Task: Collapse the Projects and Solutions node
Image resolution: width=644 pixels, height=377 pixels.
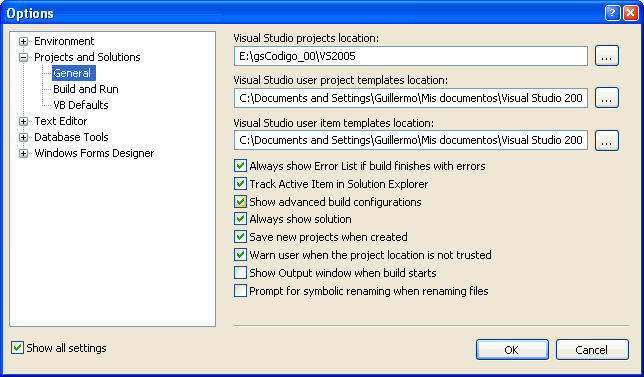Action: tap(23, 57)
